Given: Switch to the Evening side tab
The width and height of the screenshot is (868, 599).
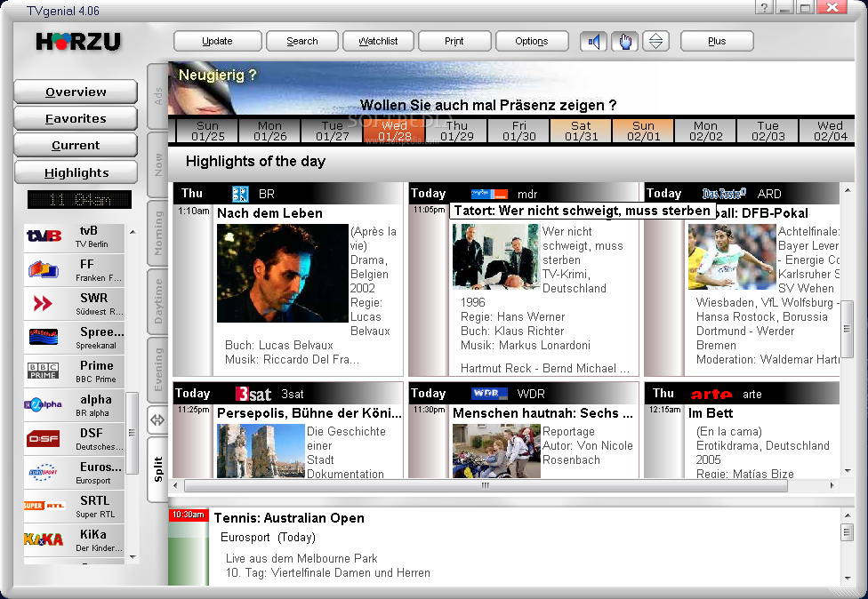Looking at the screenshot, I should pos(157,370).
